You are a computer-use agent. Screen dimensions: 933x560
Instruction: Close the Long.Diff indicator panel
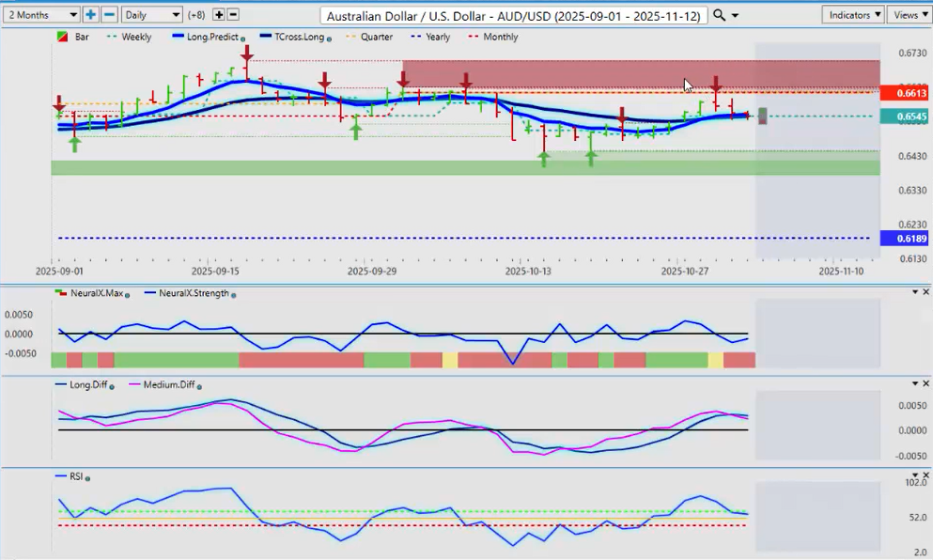click(x=926, y=383)
